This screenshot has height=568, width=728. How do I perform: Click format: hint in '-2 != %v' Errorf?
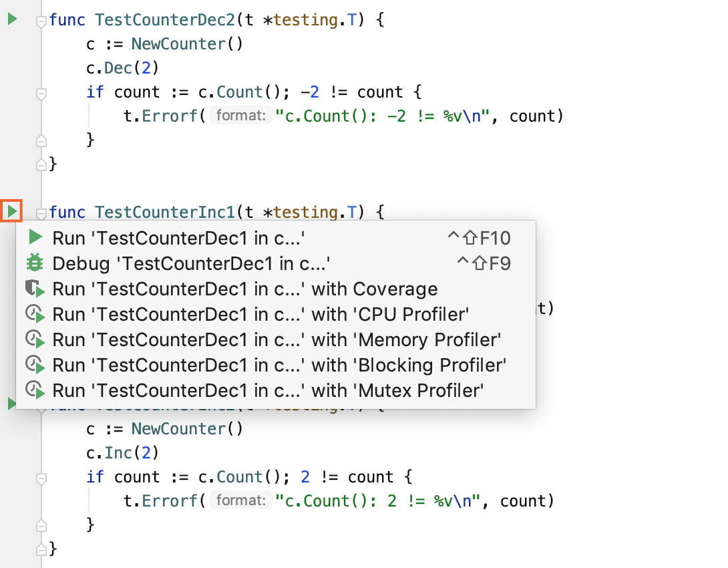(x=241, y=116)
